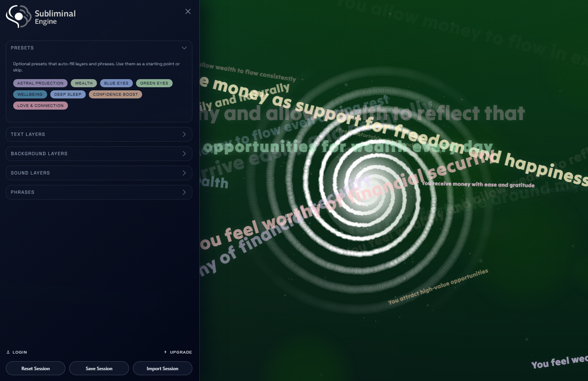The width and height of the screenshot is (588, 381).
Task: Expand the Phrases section
Action: (x=99, y=192)
